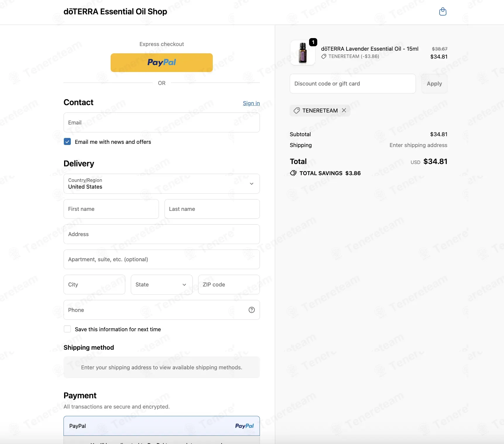Click the shipping method notice message

(x=162, y=367)
